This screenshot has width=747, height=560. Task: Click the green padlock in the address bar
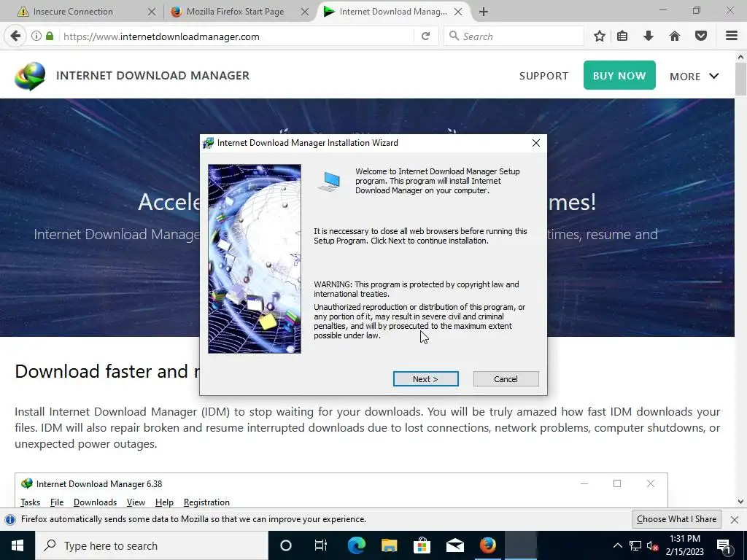tap(50, 36)
